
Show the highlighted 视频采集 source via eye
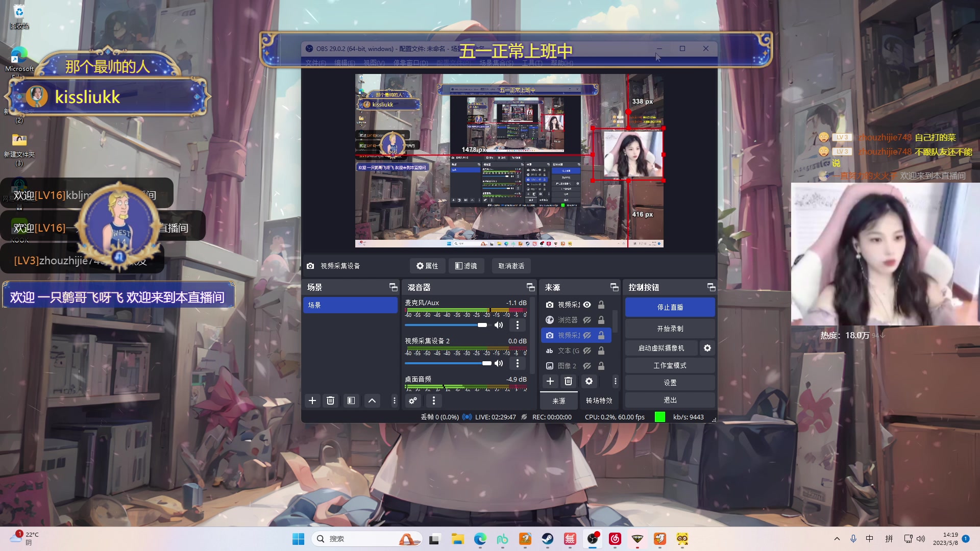(587, 335)
